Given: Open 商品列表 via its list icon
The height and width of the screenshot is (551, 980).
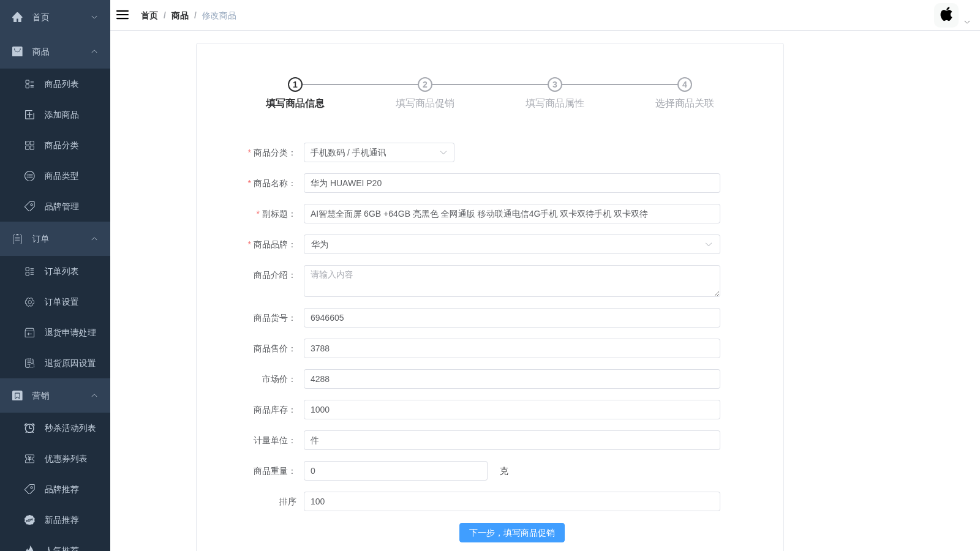Looking at the screenshot, I should tap(29, 84).
